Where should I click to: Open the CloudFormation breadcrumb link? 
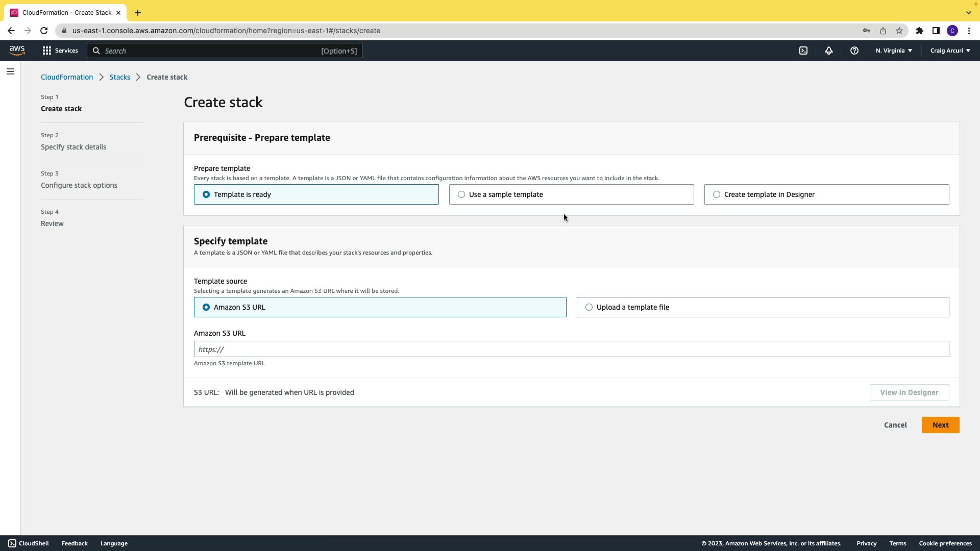point(67,77)
